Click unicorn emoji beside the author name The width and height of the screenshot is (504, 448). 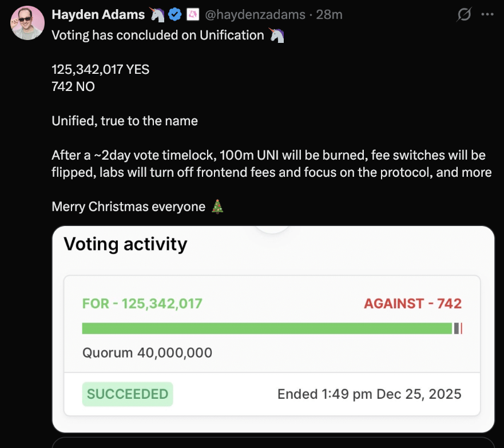(x=157, y=15)
